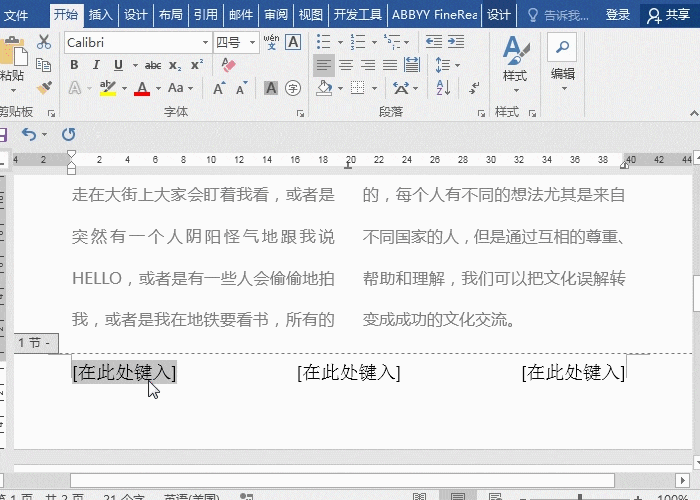Open borders dropdown arrow
This screenshot has height=500, width=700.
pyautogui.click(x=374, y=88)
